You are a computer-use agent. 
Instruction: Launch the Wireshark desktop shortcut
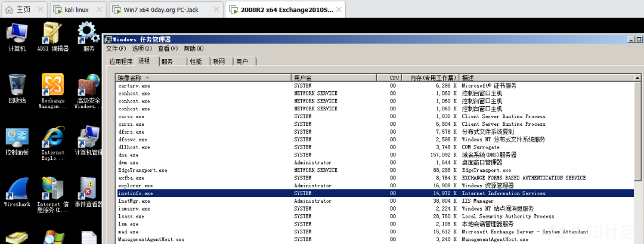point(17,192)
